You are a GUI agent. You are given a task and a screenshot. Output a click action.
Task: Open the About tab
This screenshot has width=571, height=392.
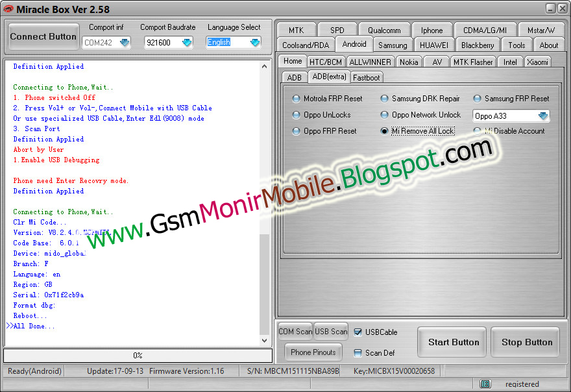pos(549,45)
